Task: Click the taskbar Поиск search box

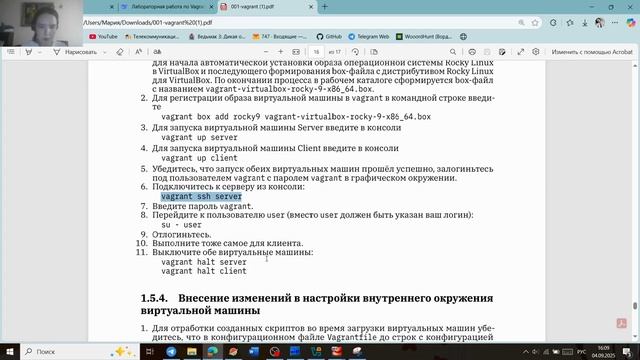Action: [x=80, y=351]
